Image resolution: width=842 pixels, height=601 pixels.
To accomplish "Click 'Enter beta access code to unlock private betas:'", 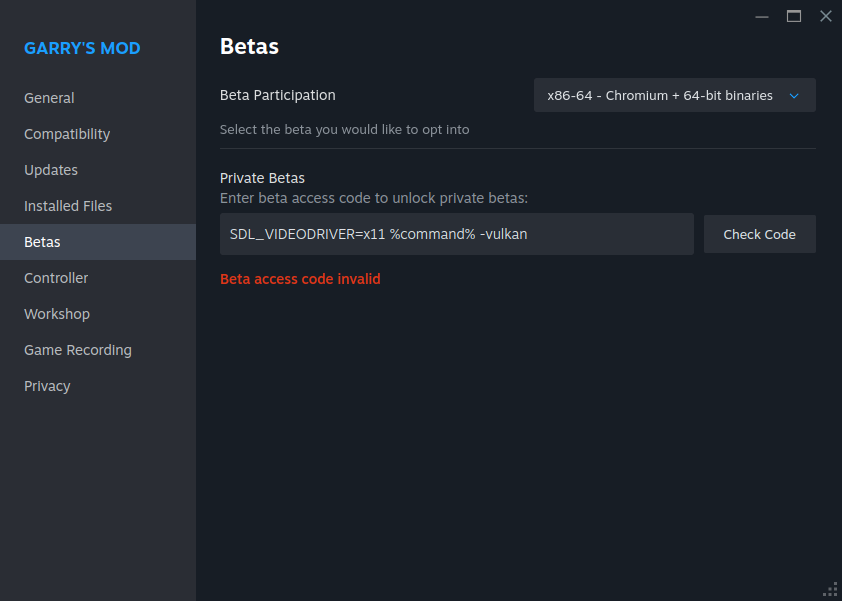I will pos(374,198).
